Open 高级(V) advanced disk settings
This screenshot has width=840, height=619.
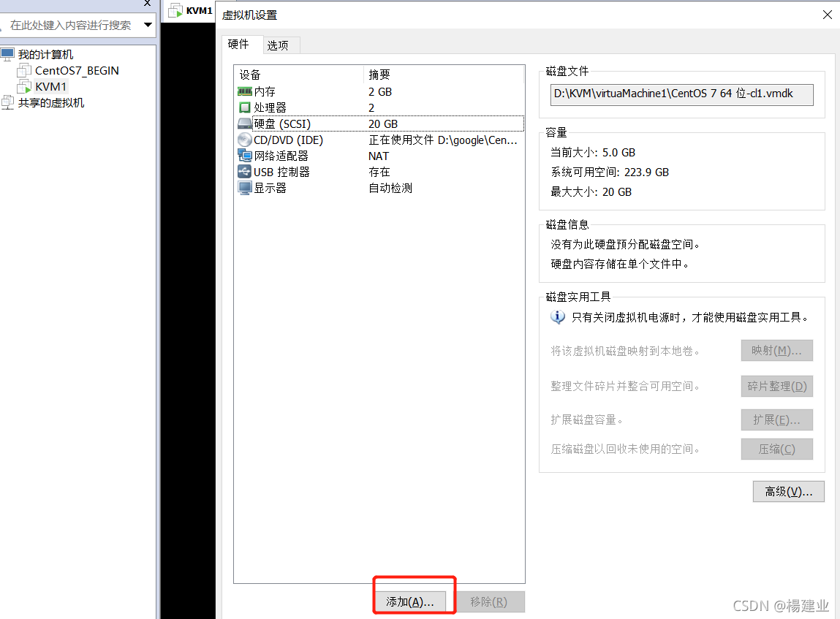click(x=788, y=491)
